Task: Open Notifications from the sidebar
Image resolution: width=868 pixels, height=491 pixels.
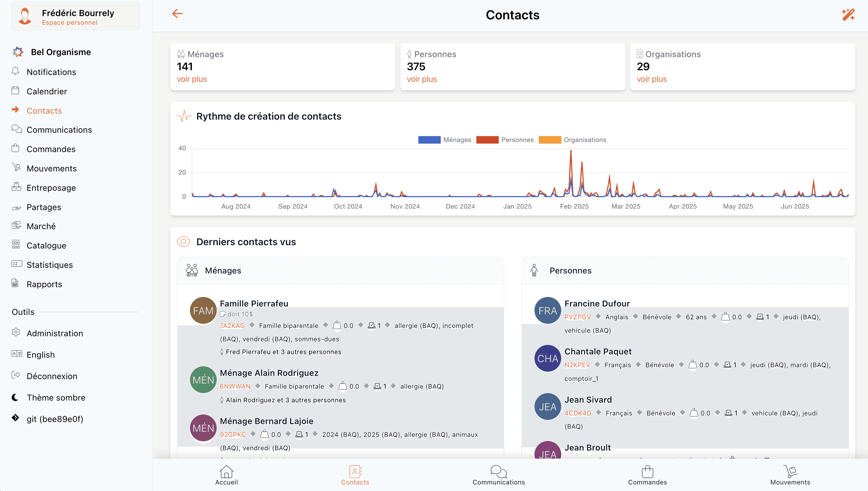Action: (51, 72)
